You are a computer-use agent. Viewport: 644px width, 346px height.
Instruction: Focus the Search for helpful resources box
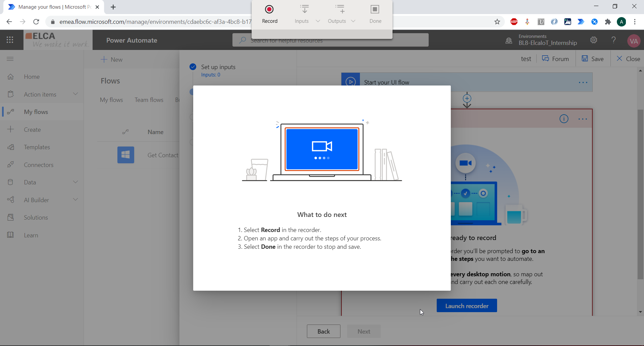pyautogui.click(x=330, y=40)
